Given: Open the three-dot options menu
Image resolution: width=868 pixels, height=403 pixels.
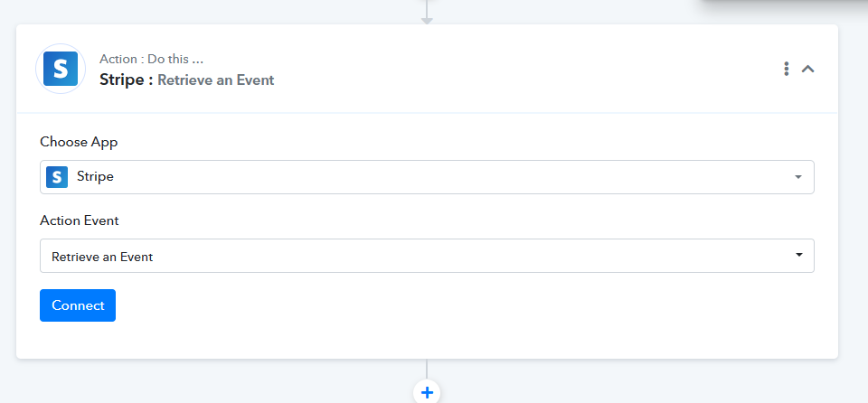Looking at the screenshot, I should [x=786, y=69].
